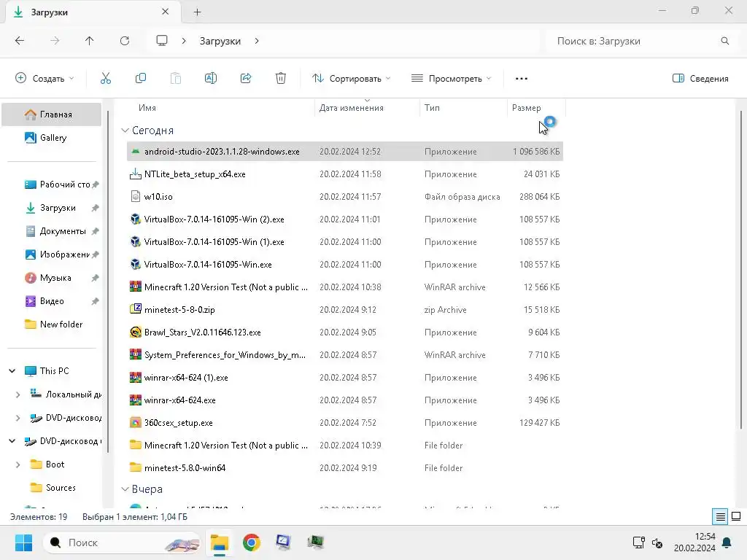Open Рабочий стол in the sidebar
Screen dimensions: 747x560
52,184
